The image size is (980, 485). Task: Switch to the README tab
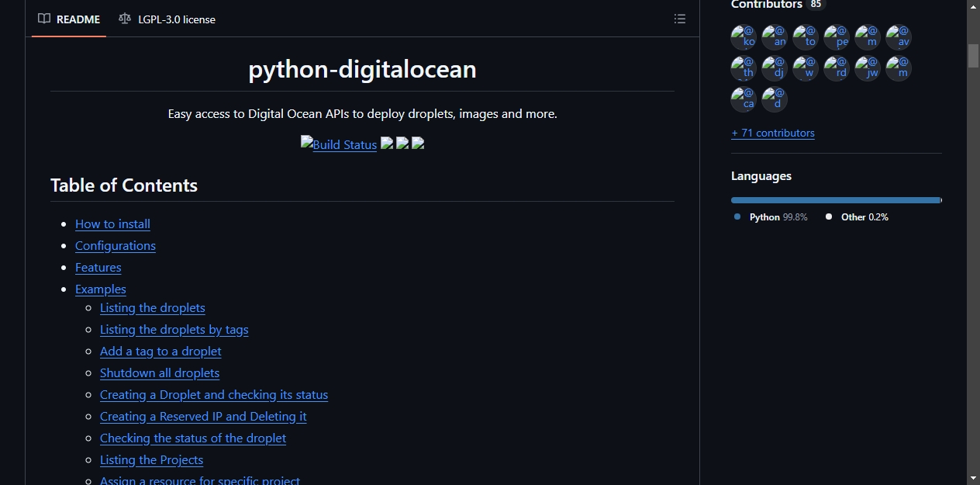point(69,19)
